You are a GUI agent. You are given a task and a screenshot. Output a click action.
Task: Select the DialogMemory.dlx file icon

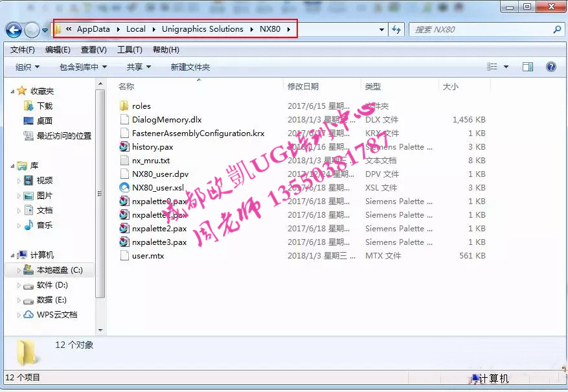(x=124, y=120)
